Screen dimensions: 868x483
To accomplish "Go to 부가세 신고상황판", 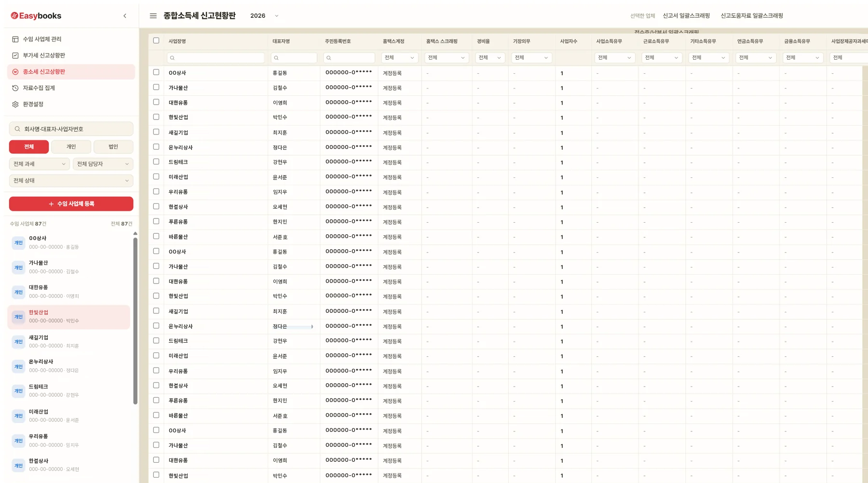I will 71,55.
